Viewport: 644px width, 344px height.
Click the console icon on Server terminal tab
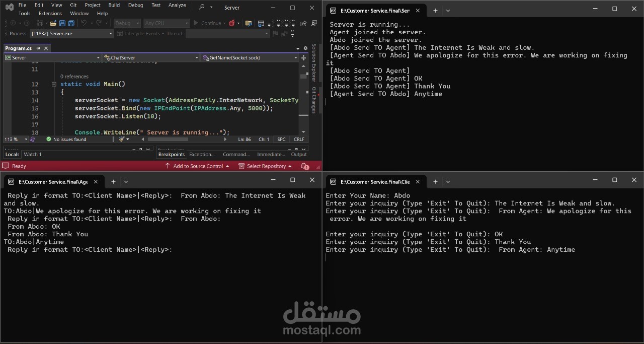333,11
